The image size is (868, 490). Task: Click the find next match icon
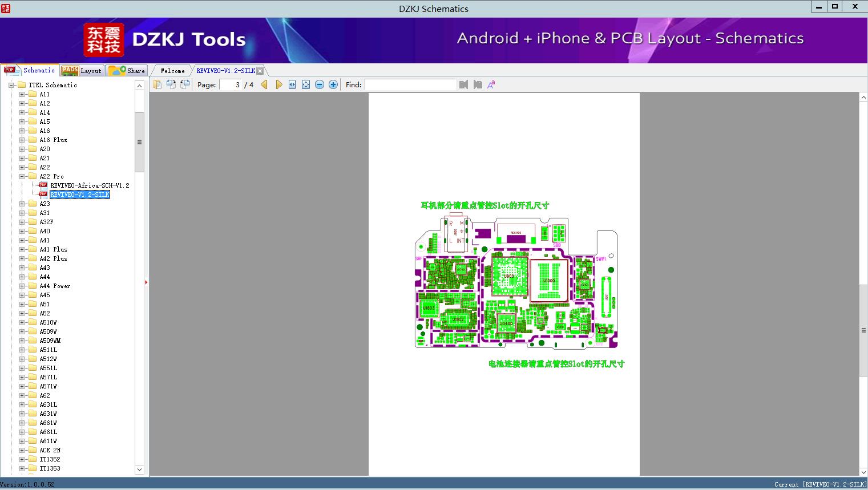[478, 84]
